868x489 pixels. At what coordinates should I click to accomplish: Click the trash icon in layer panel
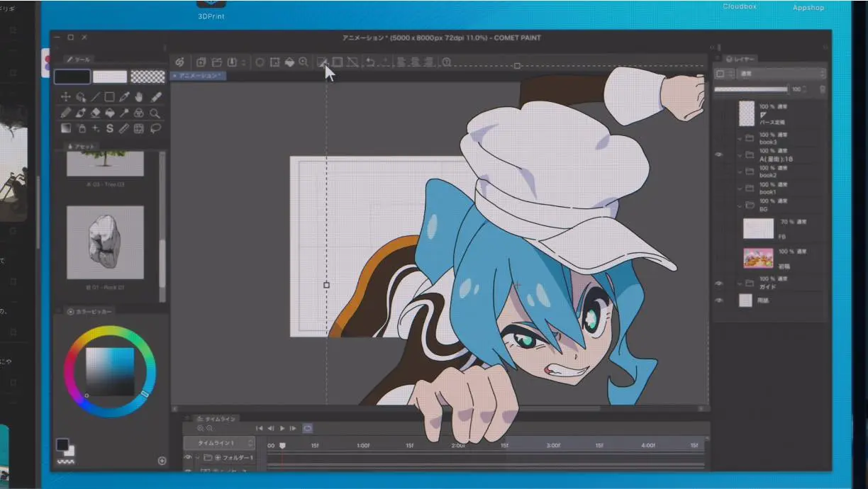pyautogui.click(x=823, y=90)
